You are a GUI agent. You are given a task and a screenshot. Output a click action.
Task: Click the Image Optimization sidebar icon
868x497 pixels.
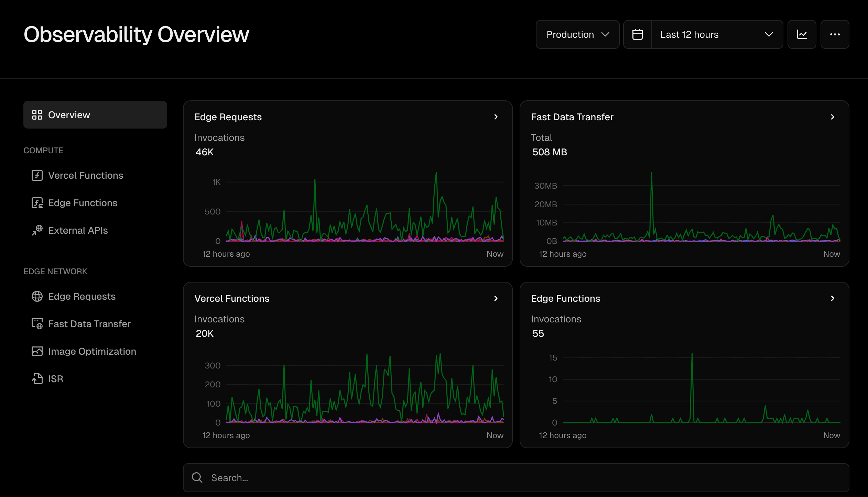click(37, 351)
